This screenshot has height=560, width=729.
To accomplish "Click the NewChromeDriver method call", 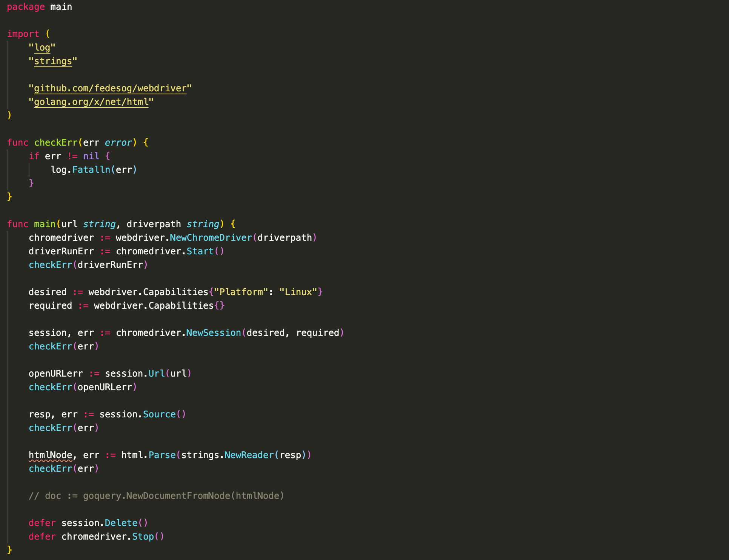I will (x=211, y=238).
